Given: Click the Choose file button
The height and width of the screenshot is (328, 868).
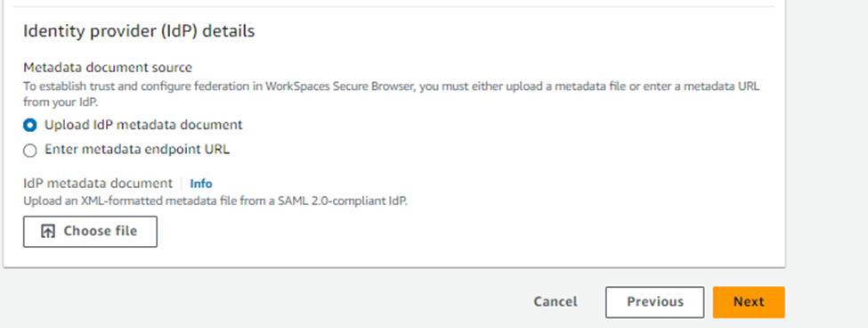Looking at the screenshot, I should [x=90, y=232].
